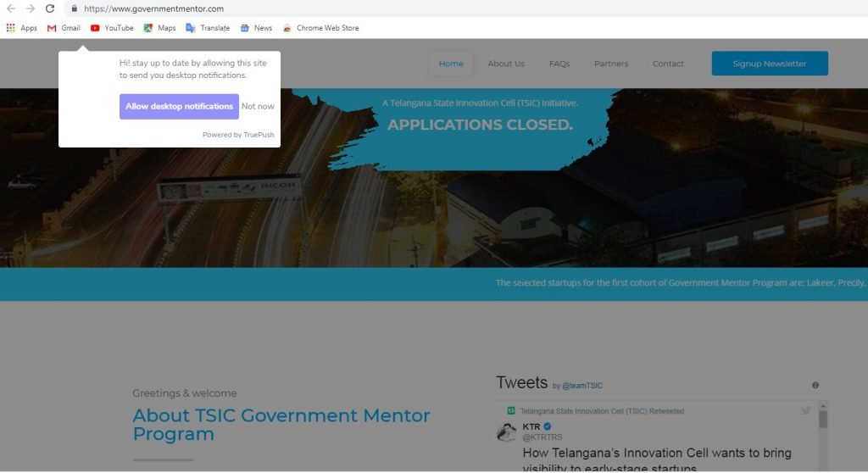
Task: Open the Gmail bookmark
Action: point(64,28)
